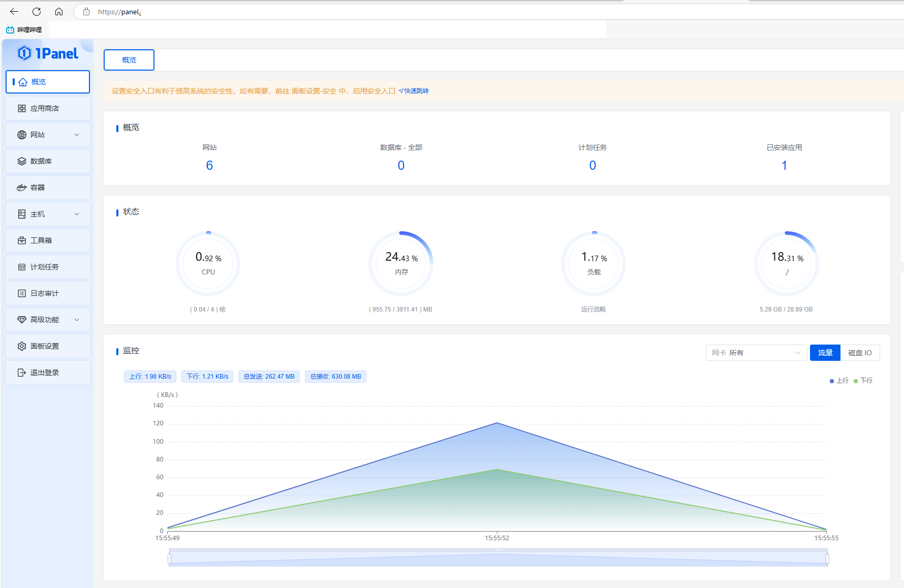Viewport: 904px width, 588px height.
Task: Open the scheduled tasks calendar icon
Action: [21, 267]
